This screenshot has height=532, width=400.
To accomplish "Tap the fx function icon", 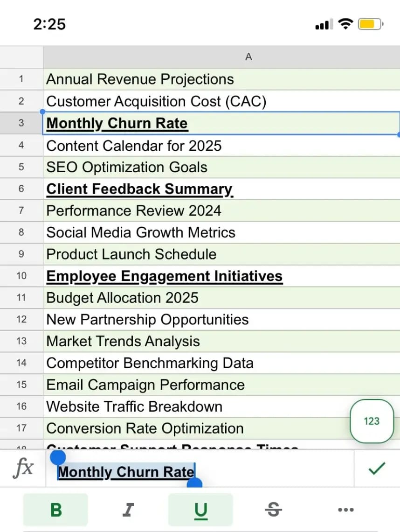I will (x=23, y=468).
